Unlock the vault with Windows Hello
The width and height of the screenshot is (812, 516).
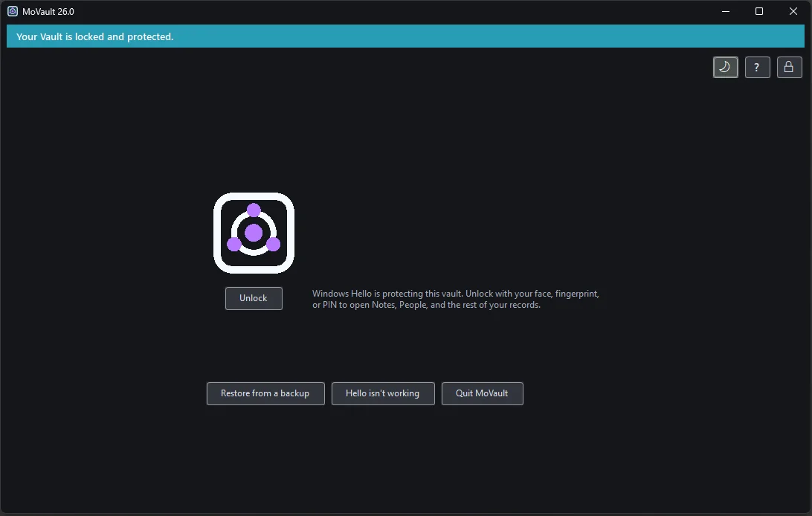[x=254, y=298]
